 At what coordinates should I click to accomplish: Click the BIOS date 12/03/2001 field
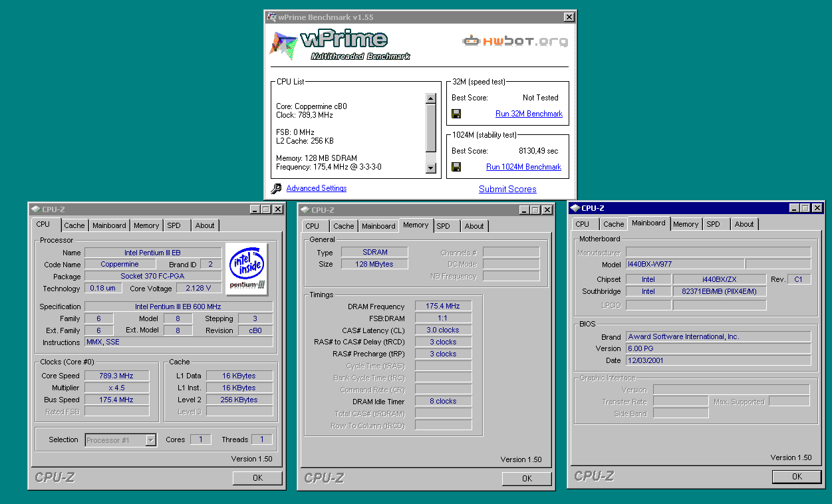coord(718,361)
